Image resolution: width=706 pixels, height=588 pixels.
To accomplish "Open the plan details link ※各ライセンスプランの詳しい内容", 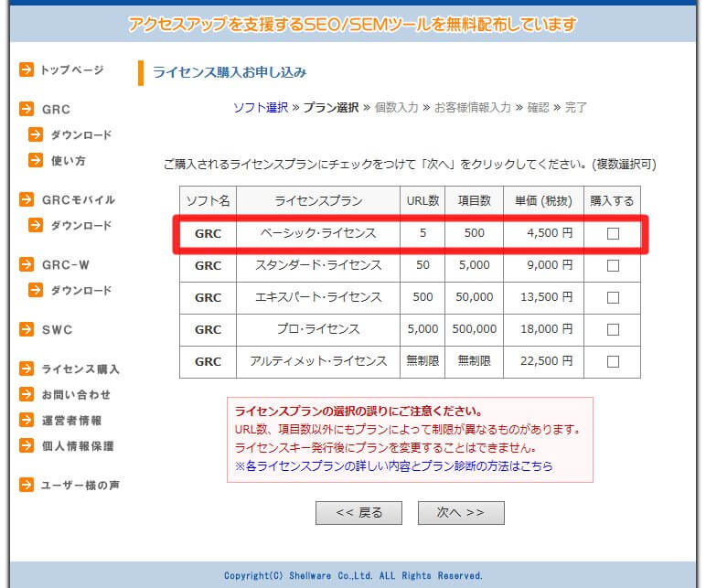I will pos(393,466).
